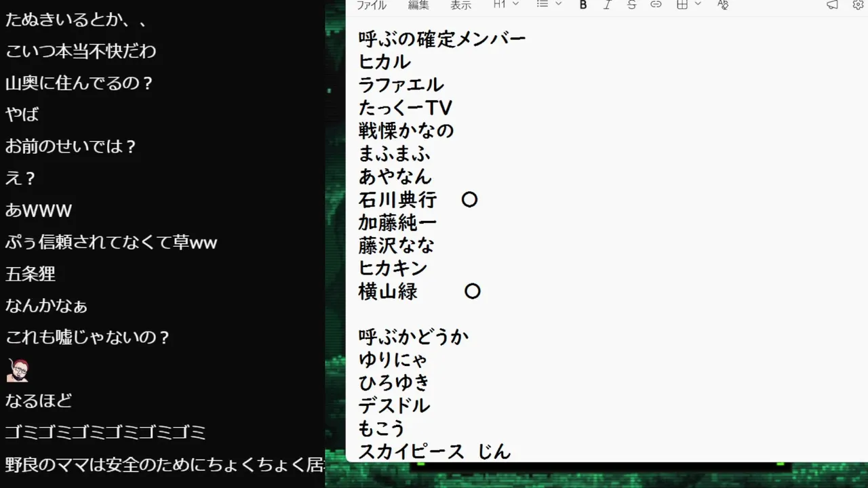Open the 編集 menu
The width and height of the screenshot is (868, 488).
pos(418,5)
